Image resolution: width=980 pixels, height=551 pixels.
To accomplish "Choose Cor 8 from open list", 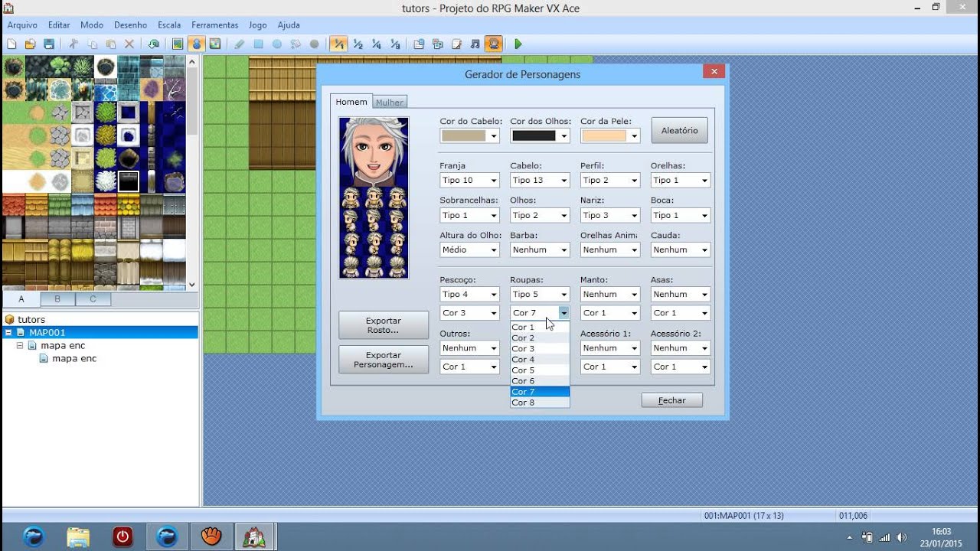I will pyautogui.click(x=540, y=402).
